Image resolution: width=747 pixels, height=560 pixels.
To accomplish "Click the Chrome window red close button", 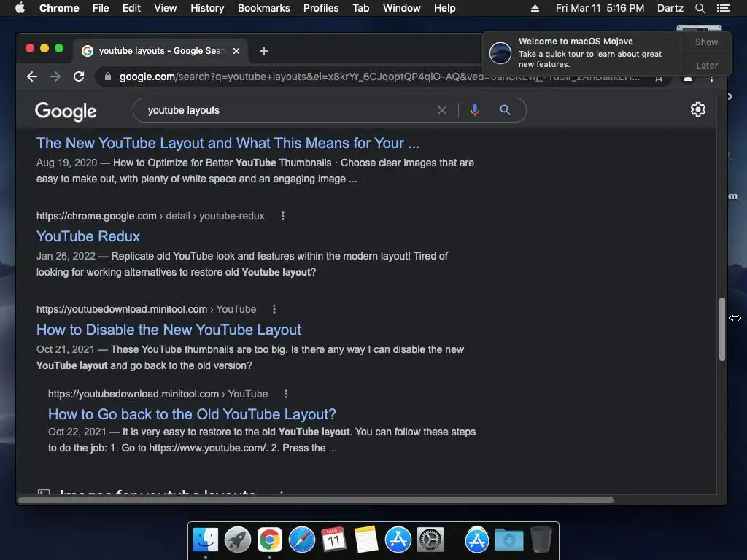I will pos(29,48).
